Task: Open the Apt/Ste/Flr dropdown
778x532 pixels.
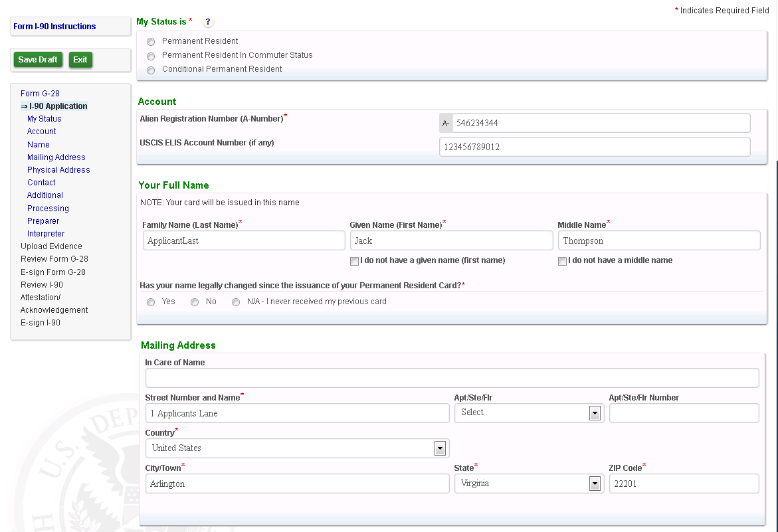Action: 595,413
